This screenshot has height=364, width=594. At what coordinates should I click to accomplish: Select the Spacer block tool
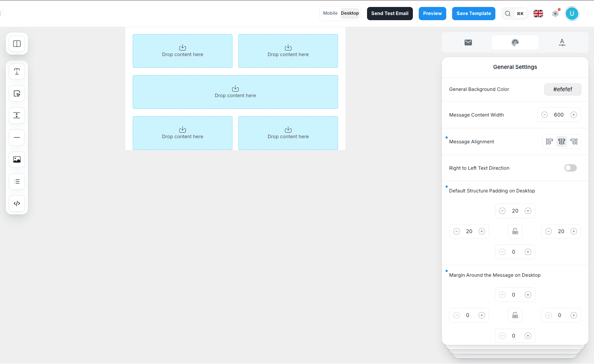click(x=17, y=115)
